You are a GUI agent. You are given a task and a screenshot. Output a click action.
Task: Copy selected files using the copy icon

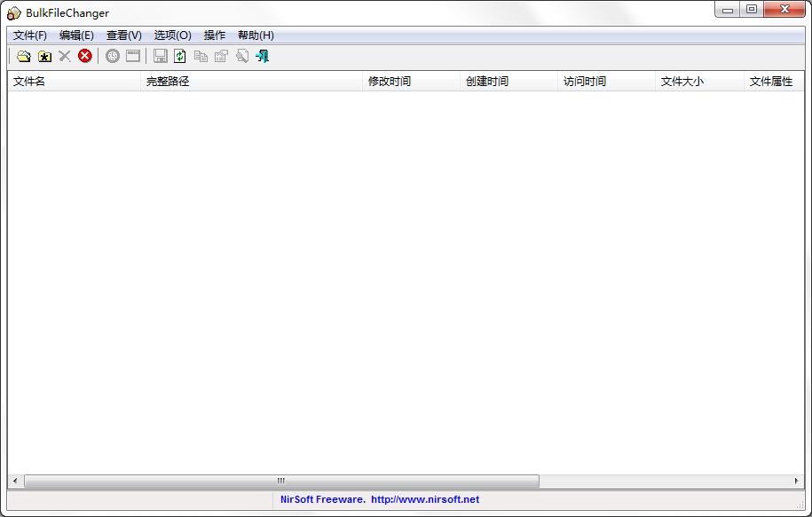pos(201,56)
